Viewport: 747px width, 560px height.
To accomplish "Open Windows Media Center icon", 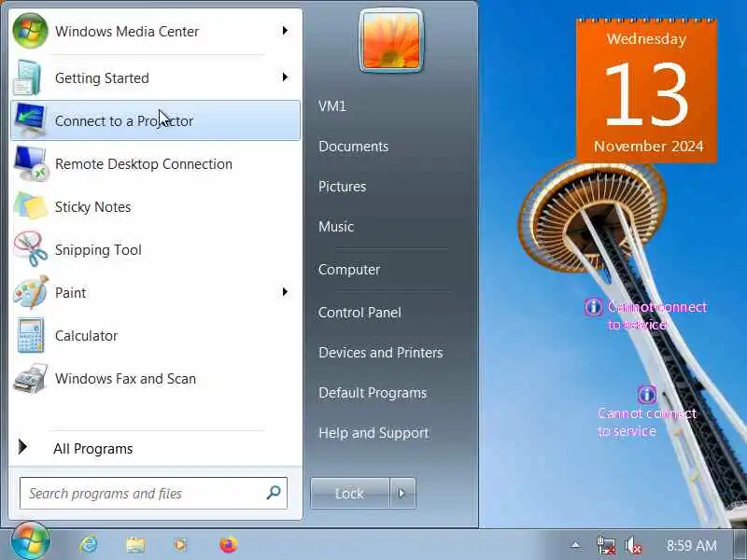I will pos(30,31).
